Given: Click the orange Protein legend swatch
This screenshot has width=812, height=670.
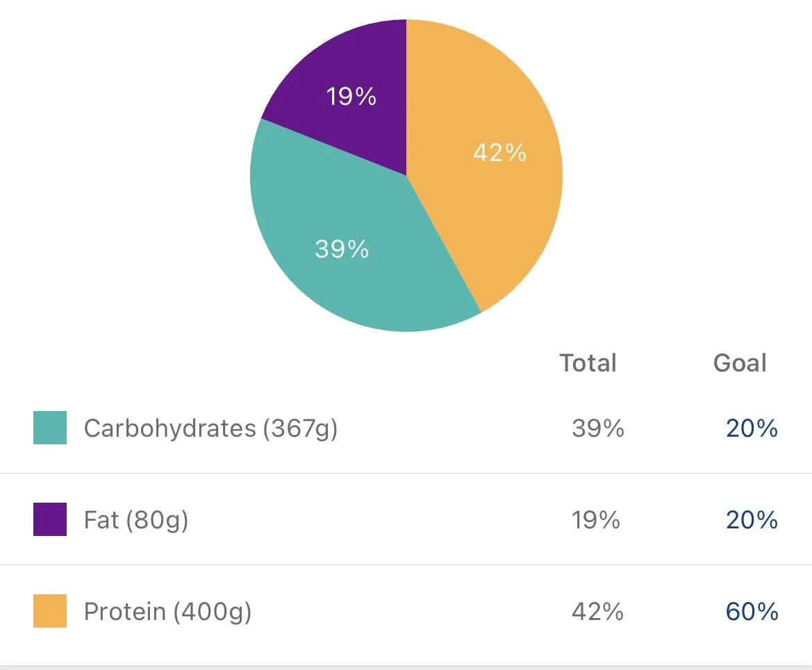Looking at the screenshot, I should pyautogui.click(x=50, y=611).
